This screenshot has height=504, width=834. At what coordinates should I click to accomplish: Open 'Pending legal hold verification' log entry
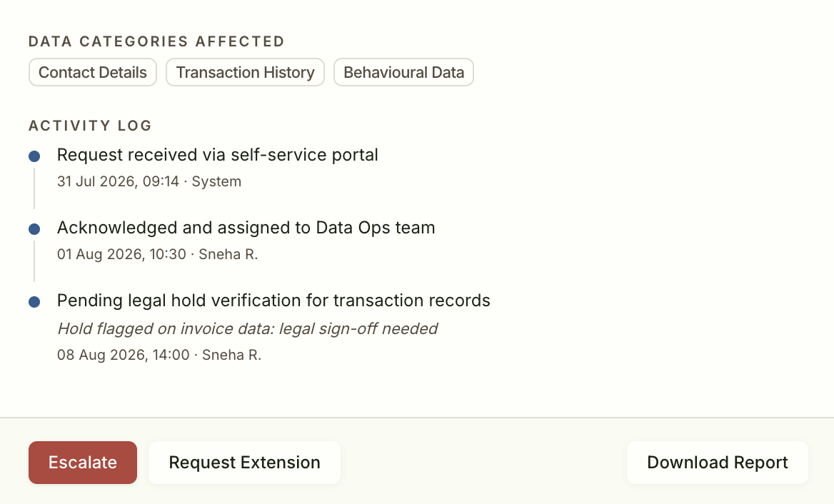point(273,301)
